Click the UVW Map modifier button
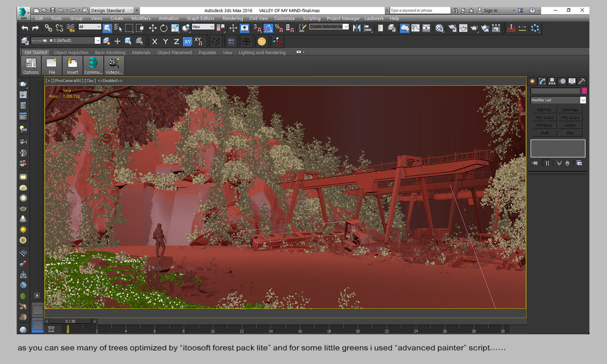The image size is (607, 364). [570, 110]
